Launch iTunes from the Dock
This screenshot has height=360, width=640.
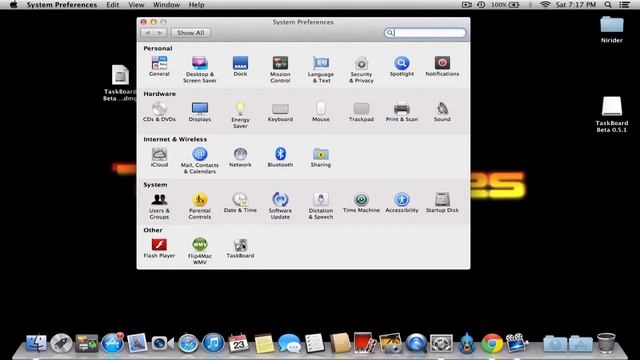(213, 343)
